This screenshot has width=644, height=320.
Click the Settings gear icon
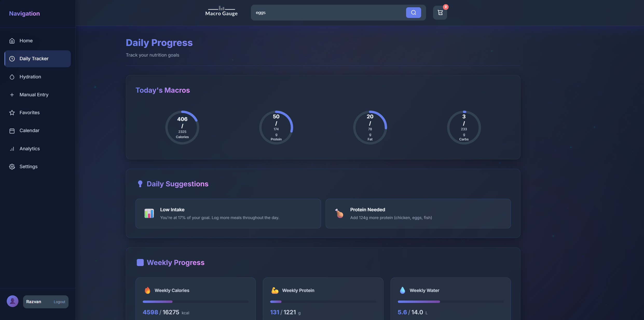tap(12, 167)
